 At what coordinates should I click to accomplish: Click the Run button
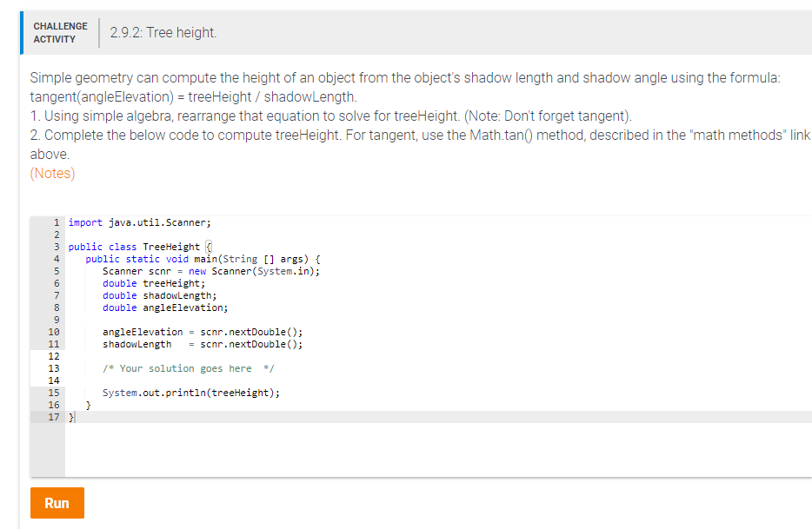point(57,502)
